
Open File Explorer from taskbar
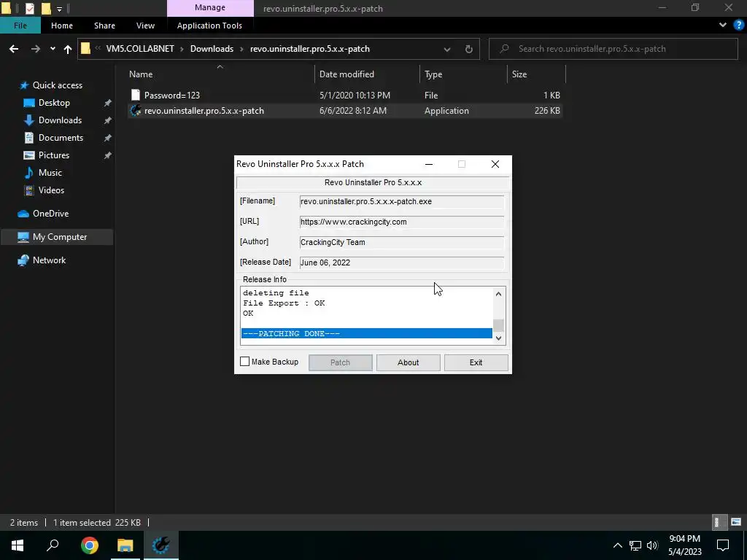tap(125, 545)
